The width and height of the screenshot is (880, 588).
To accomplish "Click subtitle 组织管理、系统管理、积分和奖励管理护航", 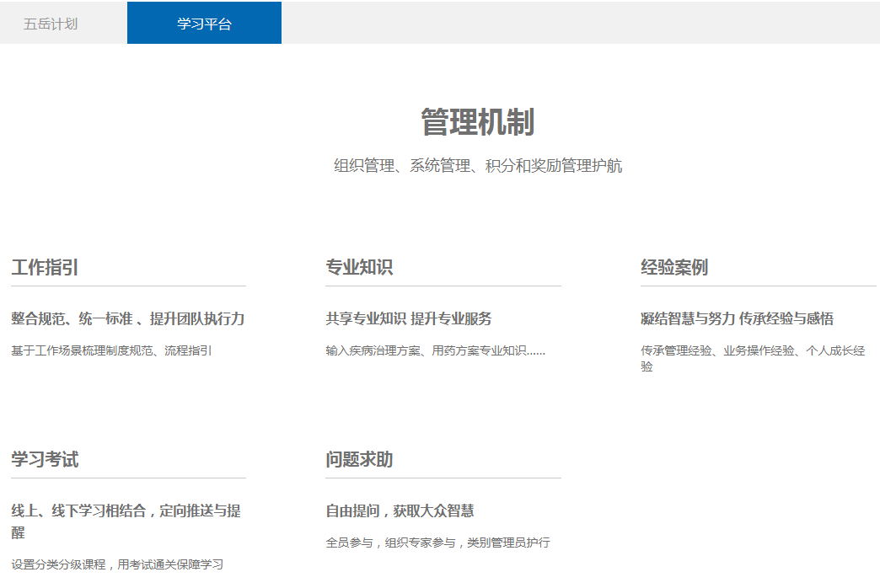I will [x=478, y=165].
